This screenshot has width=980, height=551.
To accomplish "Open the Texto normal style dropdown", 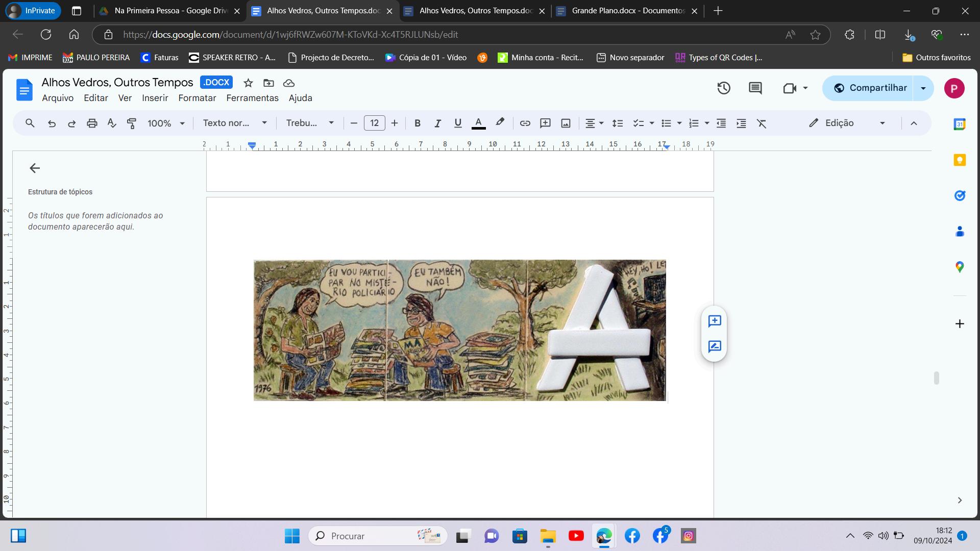I will tap(235, 123).
